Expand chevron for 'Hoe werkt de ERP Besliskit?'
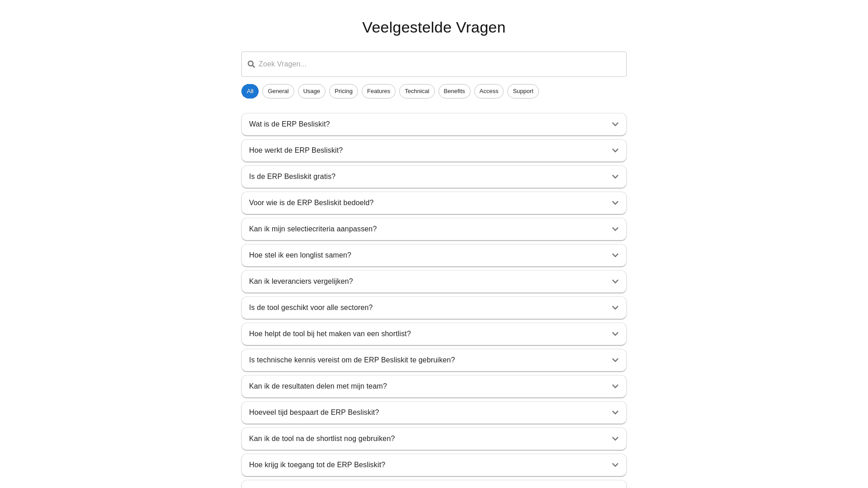The height and width of the screenshot is (488, 868). click(x=615, y=150)
